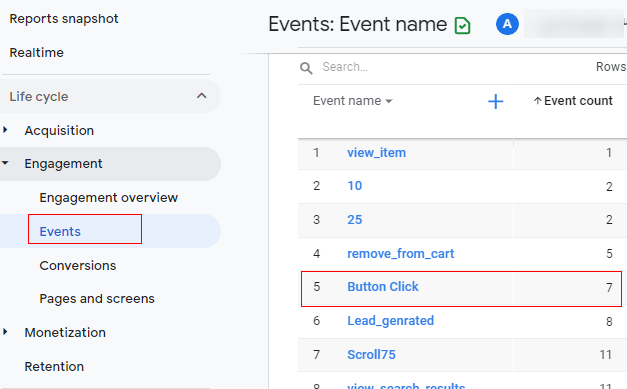Screen dimensions: 627x389
Task: Select Events in the Engagement menu
Action: tap(60, 231)
